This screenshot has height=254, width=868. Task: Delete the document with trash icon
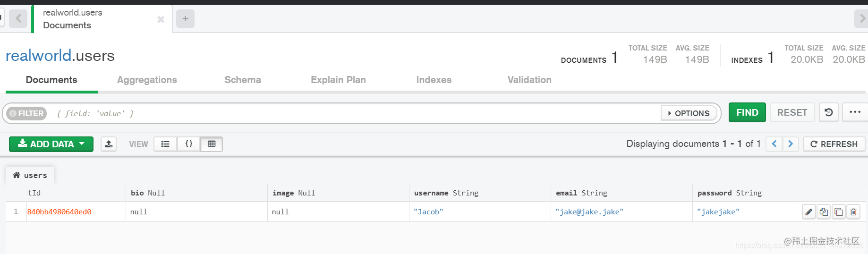853,212
